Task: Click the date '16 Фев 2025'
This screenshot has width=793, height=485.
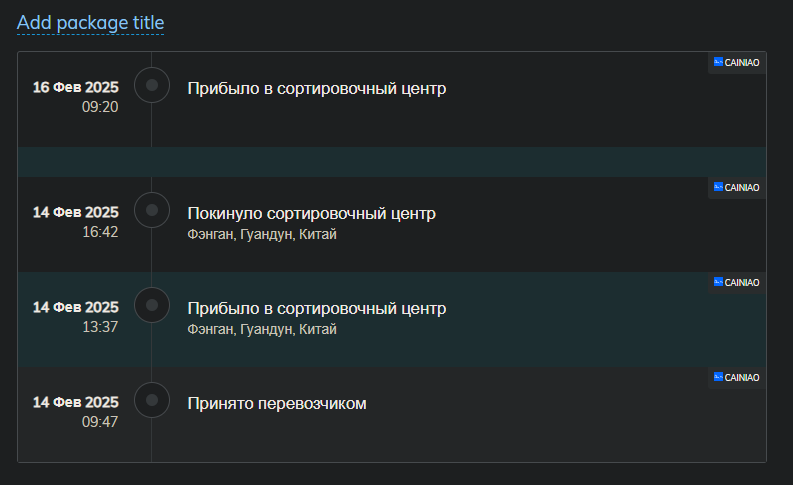Action: point(75,87)
